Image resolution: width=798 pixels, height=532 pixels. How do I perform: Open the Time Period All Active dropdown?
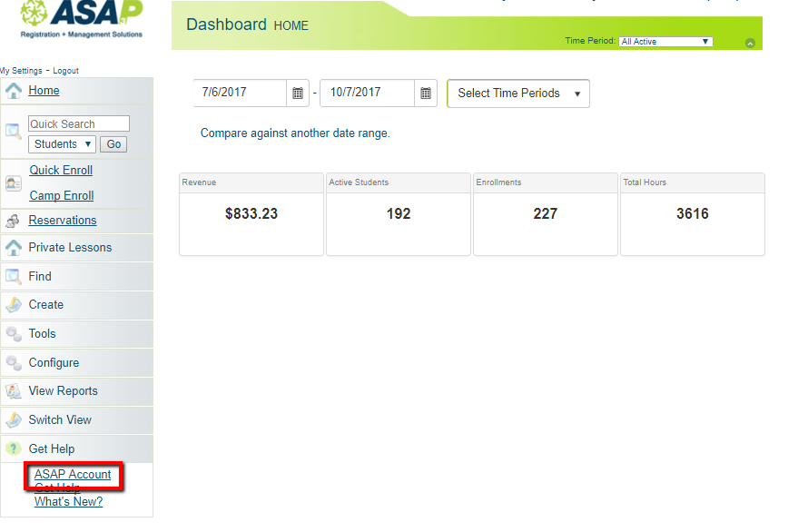(x=665, y=42)
